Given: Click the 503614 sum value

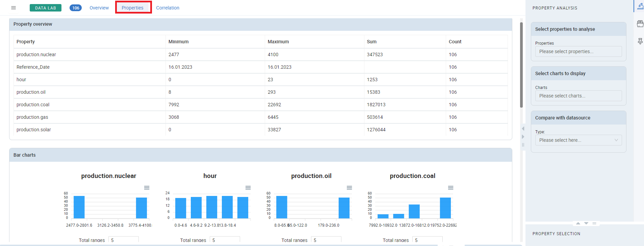Looking at the screenshot, I should pos(375,117).
